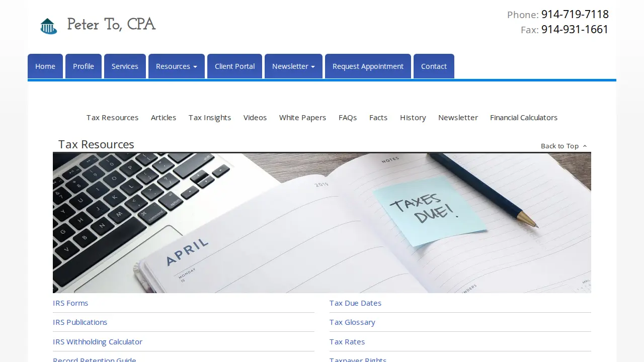The width and height of the screenshot is (644, 362).
Task: Open the Articles section link
Action: coord(164,118)
